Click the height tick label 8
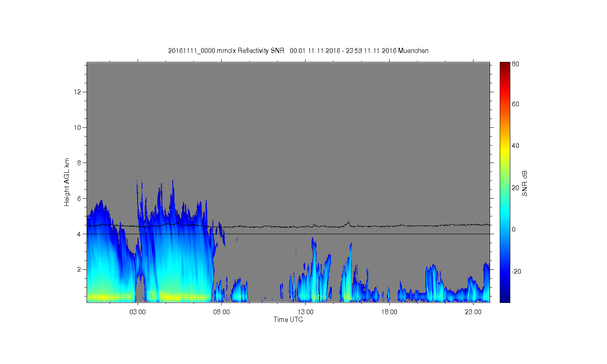Viewport: 607px width, 364px height. [x=79, y=163]
